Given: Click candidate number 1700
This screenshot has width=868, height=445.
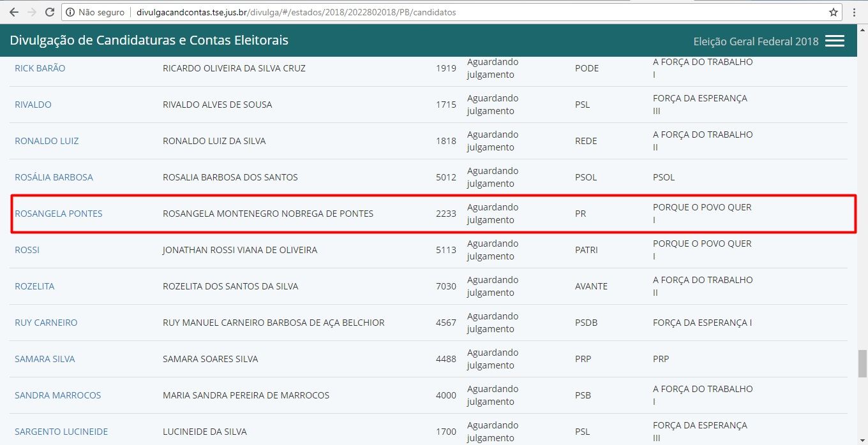Looking at the screenshot, I should point(446,432).
